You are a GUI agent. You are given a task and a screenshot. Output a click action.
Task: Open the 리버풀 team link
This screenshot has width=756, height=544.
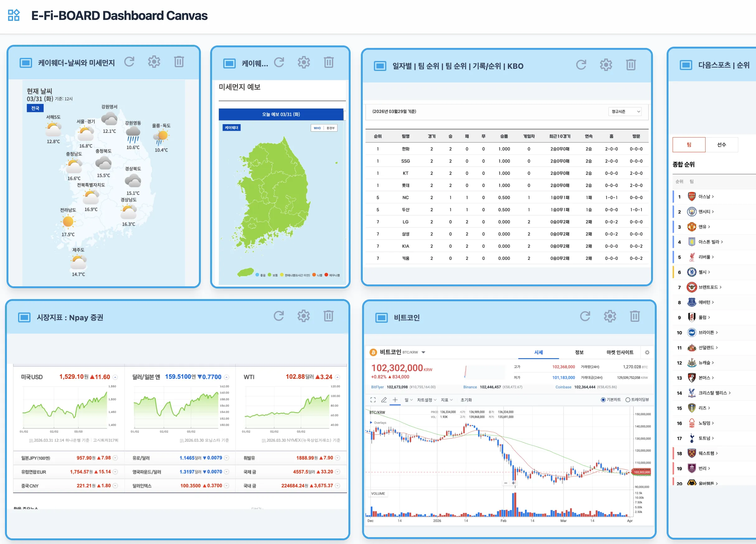point(706,257)
